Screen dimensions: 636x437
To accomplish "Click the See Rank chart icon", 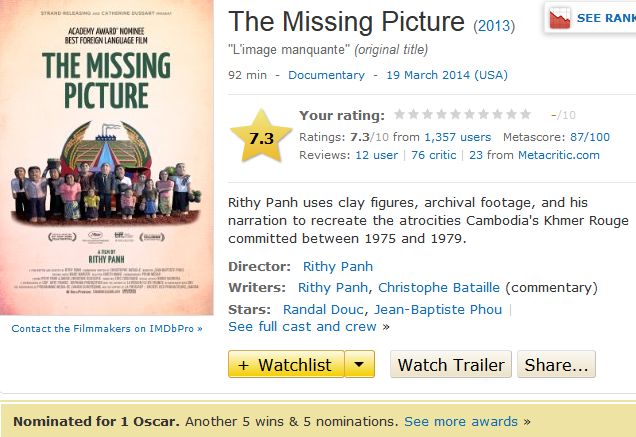I will click(x=560, y=18).
